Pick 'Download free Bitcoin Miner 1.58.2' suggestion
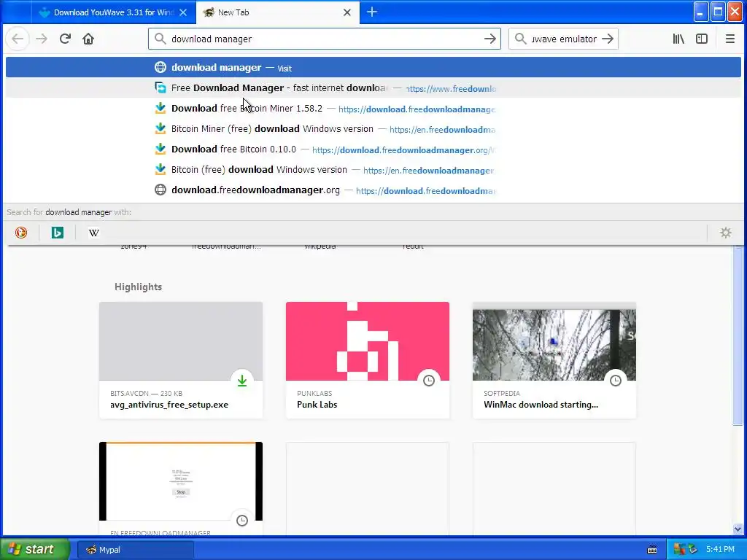This screenshot has width=747, height=560. 373,109
